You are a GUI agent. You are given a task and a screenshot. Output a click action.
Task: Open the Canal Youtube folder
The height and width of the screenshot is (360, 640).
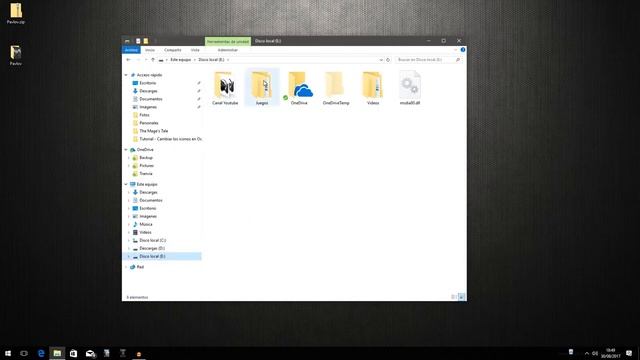225,87
